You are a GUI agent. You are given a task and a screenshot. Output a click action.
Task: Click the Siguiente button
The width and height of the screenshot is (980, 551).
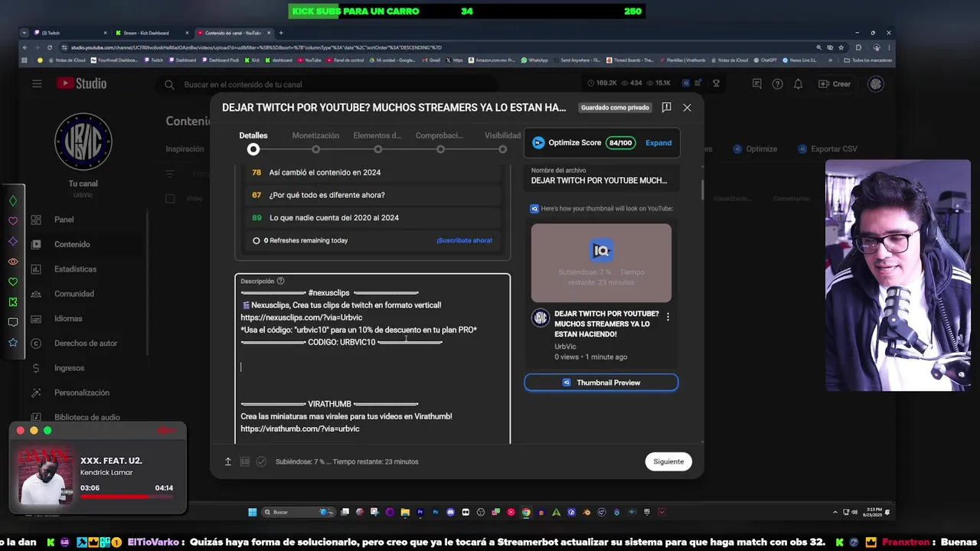668,461
